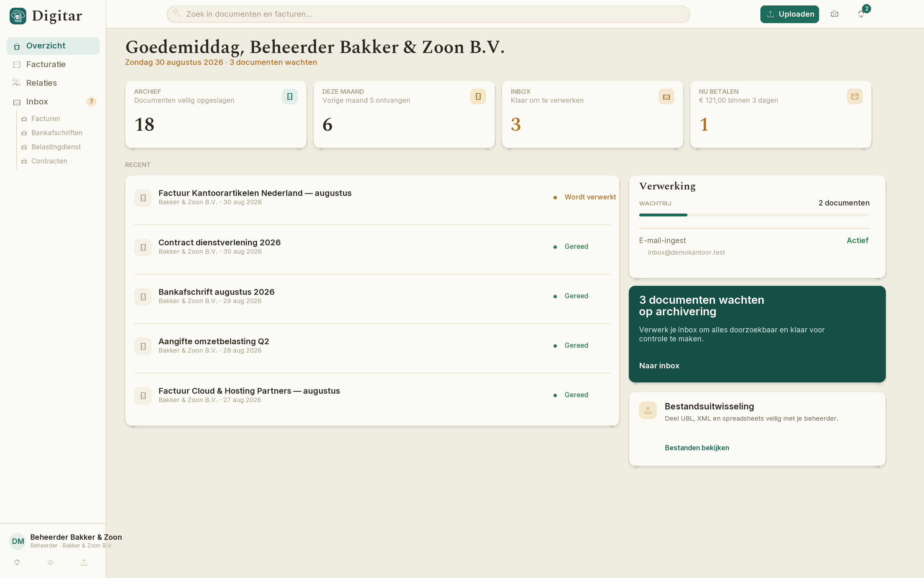Click the 2 documenten queue count
Image resolution: width=924 pixels, height=578 pixels.
(x=844, y=203)
